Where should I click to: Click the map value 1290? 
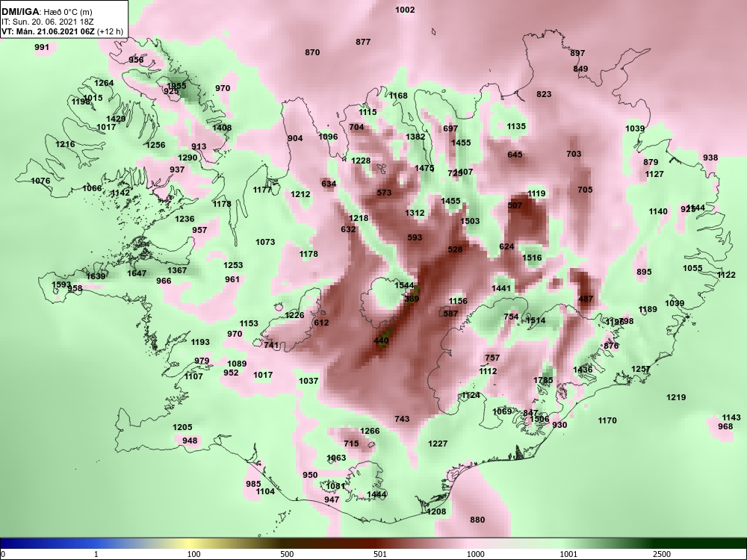[187, 158]
